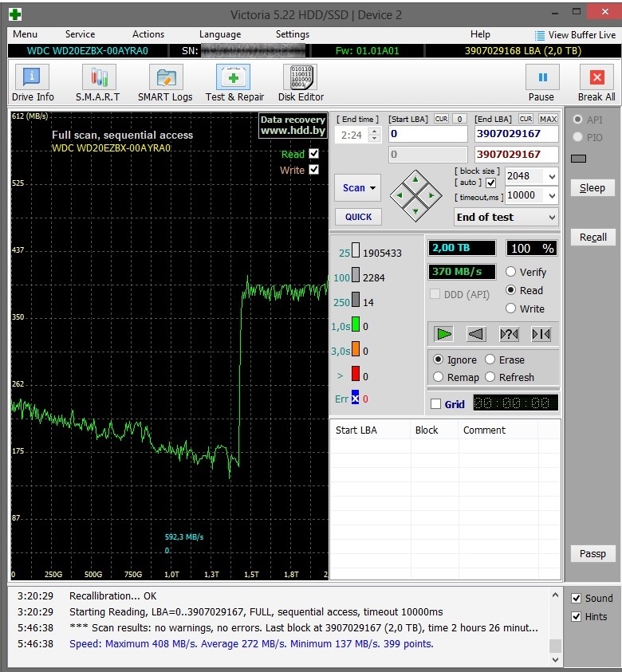Click the View Buffer Live icon

540,35
